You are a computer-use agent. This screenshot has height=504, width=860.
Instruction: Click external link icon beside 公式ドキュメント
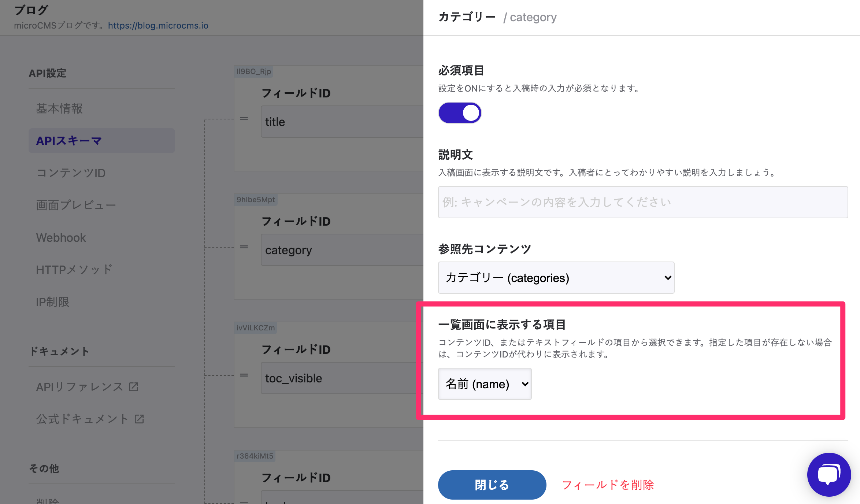coord(139,419)
